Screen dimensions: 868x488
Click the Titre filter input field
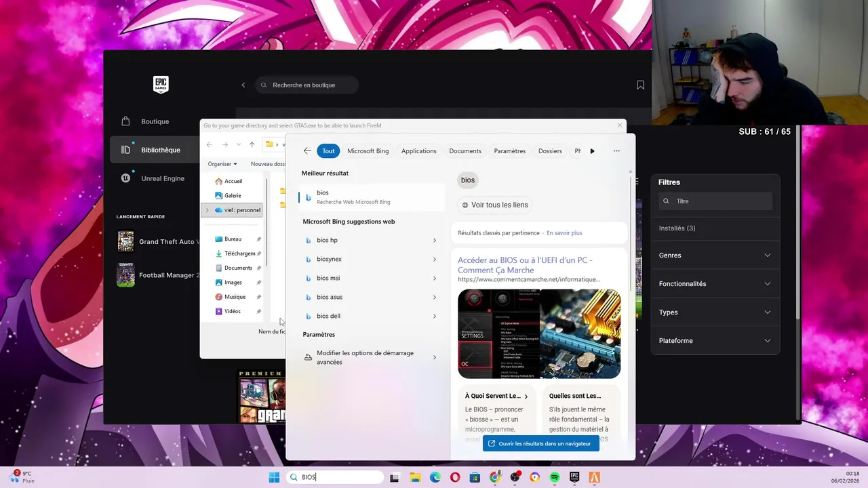715,201
